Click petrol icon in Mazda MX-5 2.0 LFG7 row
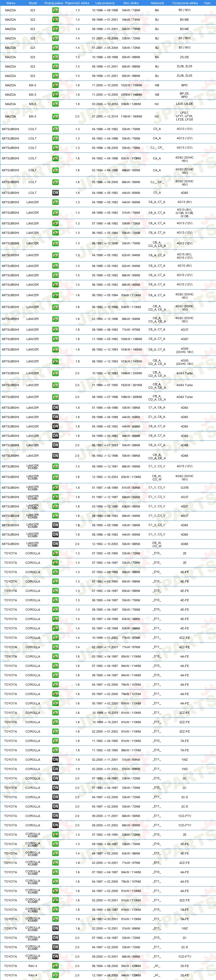Image resolution: width=216 pixels, height=980 pixels. click(x=55, y=116)
